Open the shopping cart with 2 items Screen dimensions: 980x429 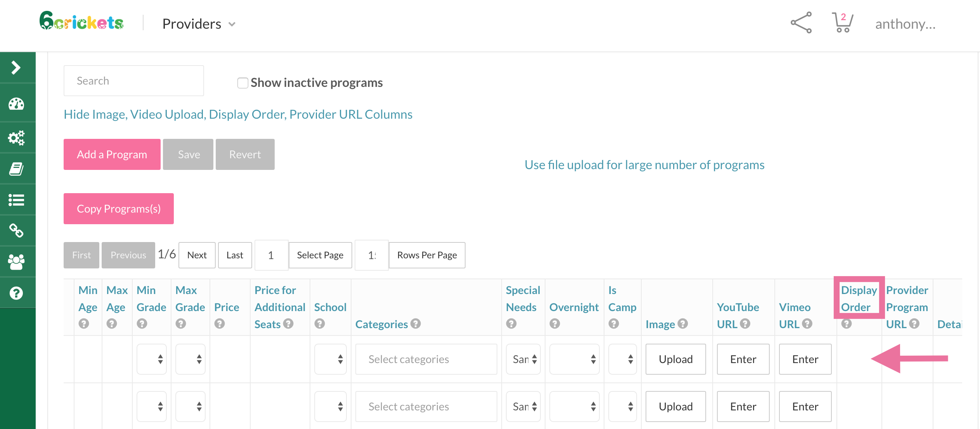tap(842, 22)
